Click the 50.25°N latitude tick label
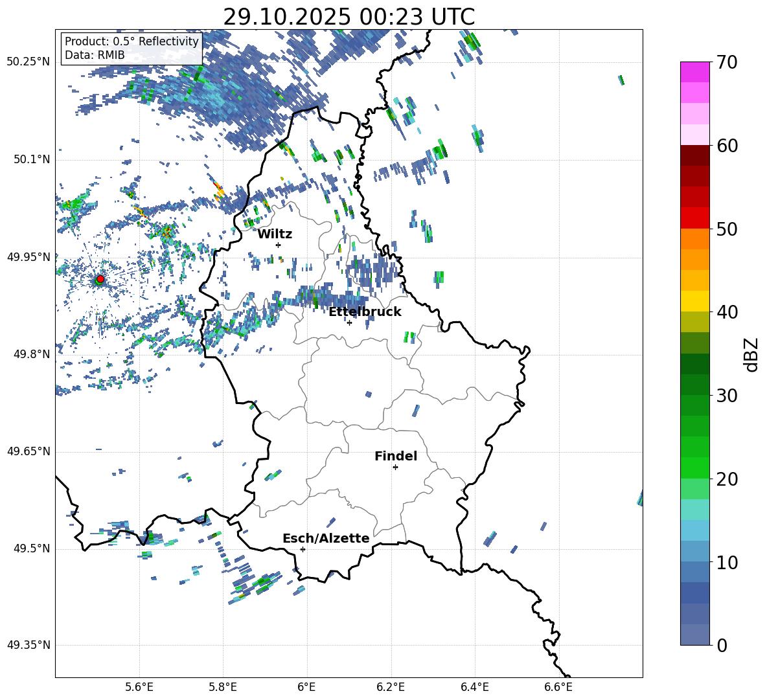The image size is (767, 700). [29, 62]
